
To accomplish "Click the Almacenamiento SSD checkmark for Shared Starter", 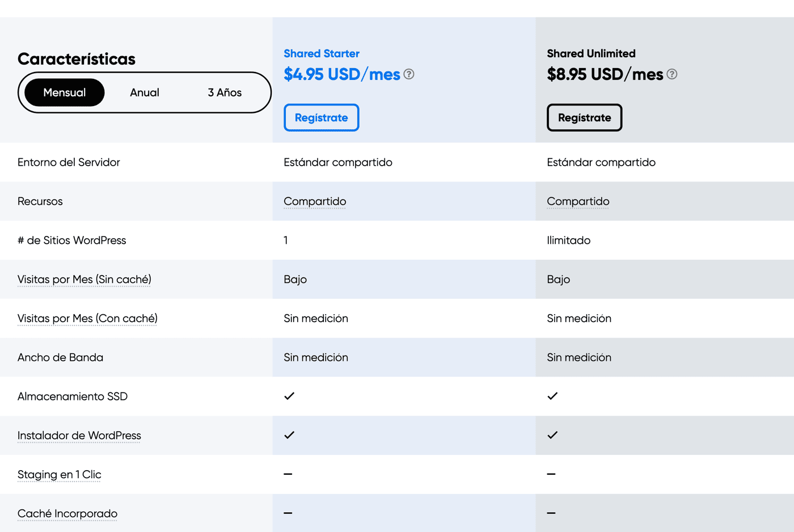I will click(289, 396).
